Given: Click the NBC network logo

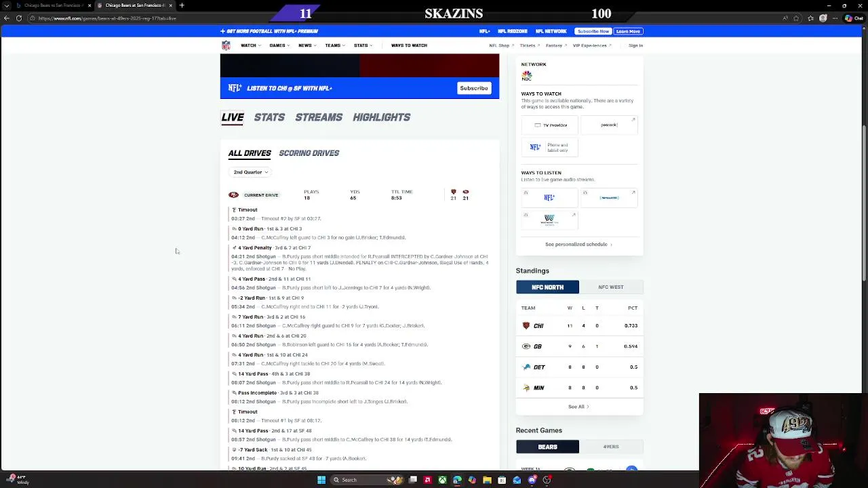Looking at the screenshot, I should (527, 75).
